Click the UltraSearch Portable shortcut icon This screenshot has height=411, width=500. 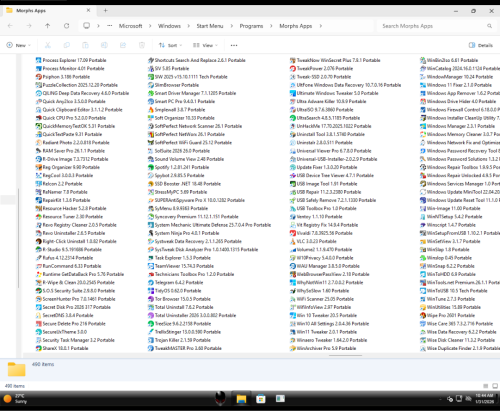(293, 118)
